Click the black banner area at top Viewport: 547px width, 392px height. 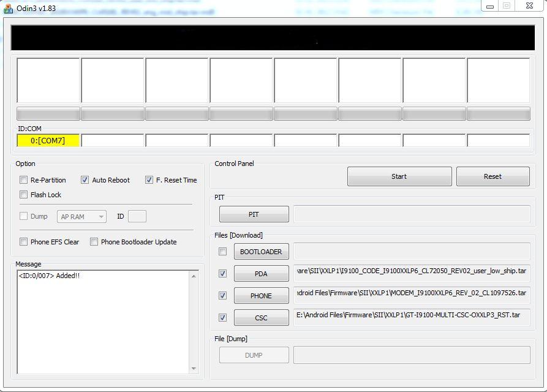(273, 37)
